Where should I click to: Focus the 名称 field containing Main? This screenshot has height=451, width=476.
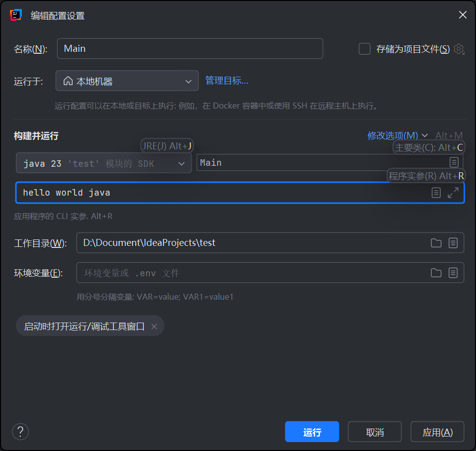click(x=190, y=49)
